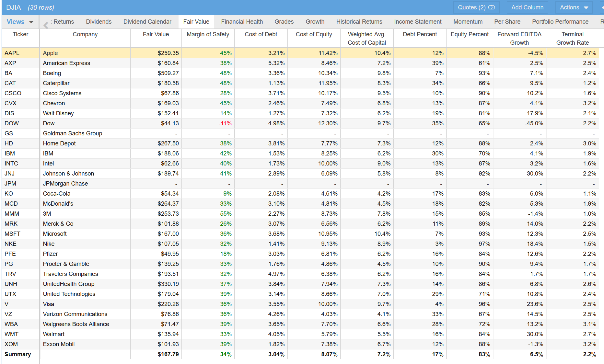Open the Financial Health tab
Screen dimensions: 604x364
pos(242,22)
